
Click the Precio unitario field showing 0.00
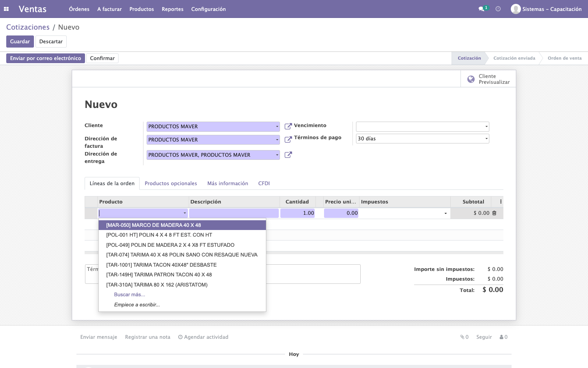[341, 213]
